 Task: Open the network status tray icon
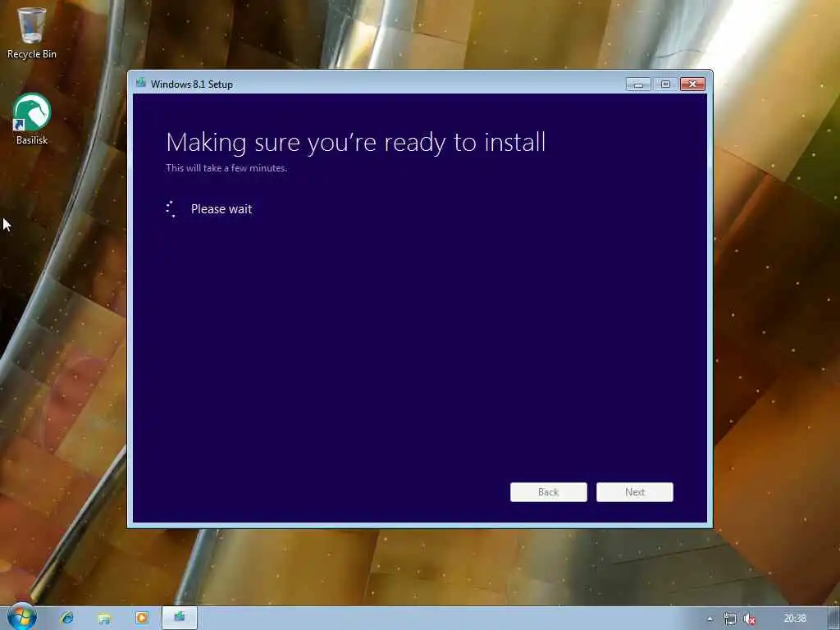tap(729, 619)
